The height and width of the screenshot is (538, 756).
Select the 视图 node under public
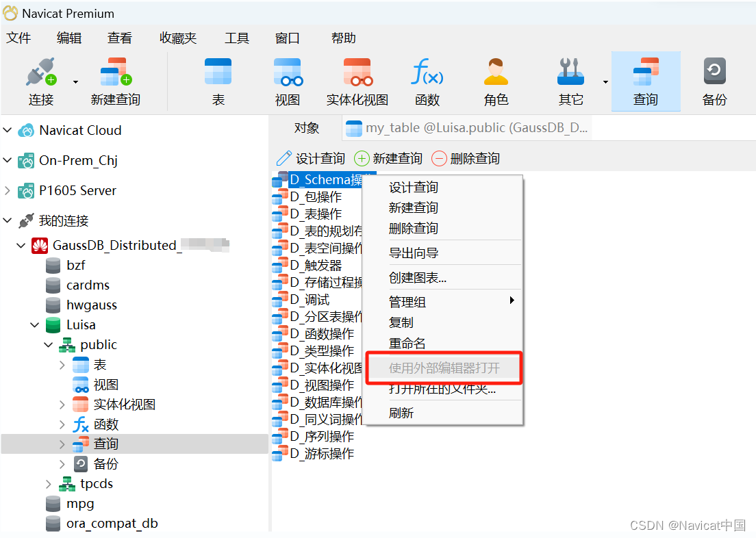105,385
